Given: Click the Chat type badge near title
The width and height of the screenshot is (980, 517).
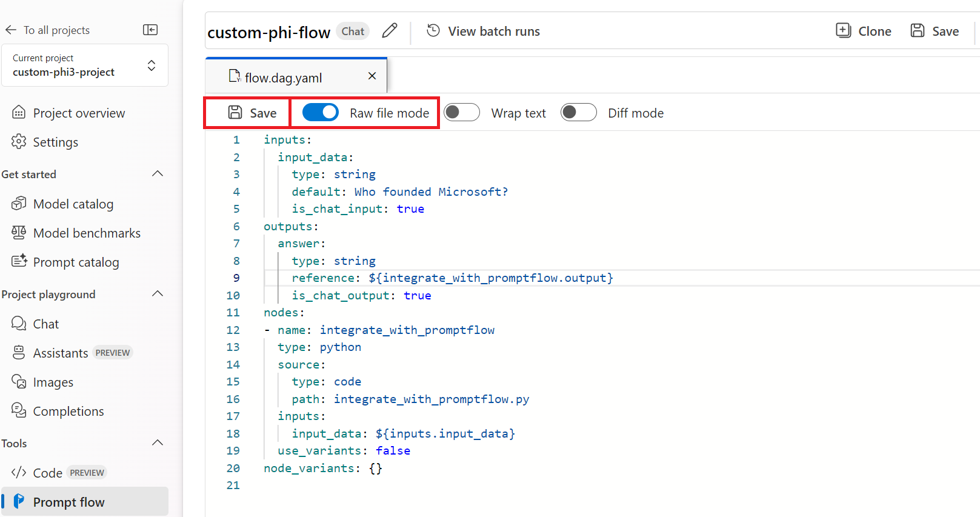Looking at the screenshot, I should 353,31.
